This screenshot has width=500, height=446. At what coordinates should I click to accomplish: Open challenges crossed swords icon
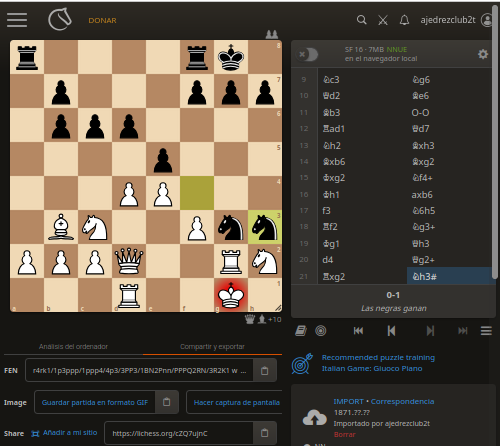tap(383, 20)
